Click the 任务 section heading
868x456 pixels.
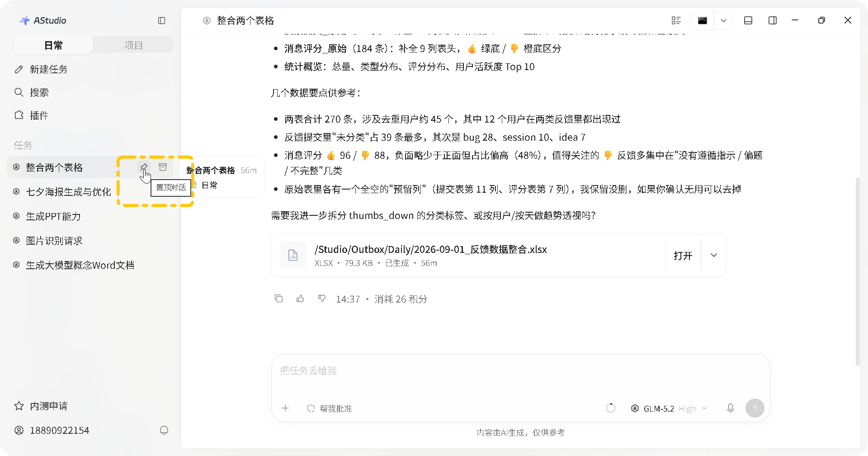pyautogui.click(x=23, y=145)
